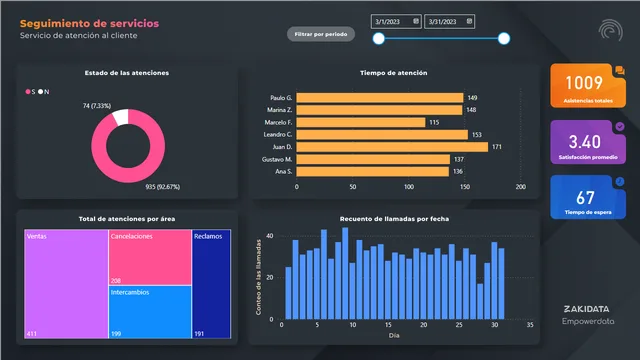
Task: Select the Marcelo F. bar
Action: [x=361, y=122]
